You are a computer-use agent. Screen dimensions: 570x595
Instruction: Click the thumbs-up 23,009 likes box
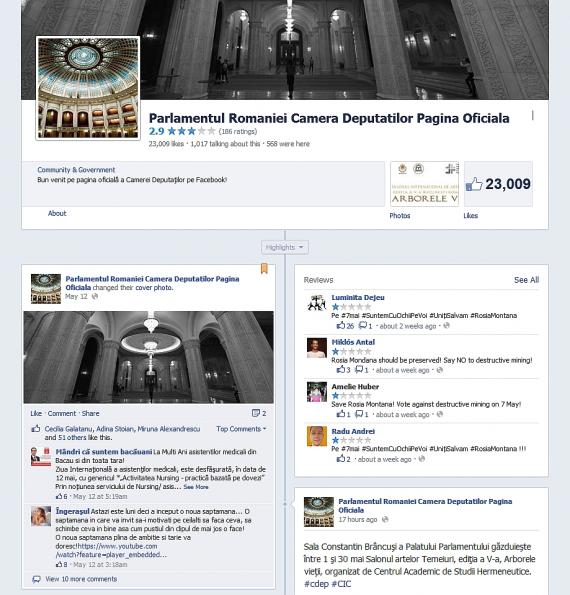pyautogui.click(x=498, y=184)
